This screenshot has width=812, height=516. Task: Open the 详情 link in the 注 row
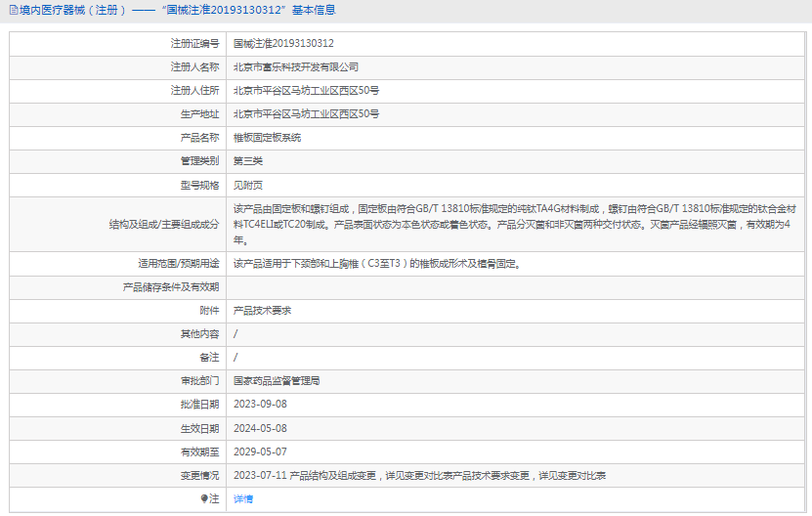tap(243, 499)
